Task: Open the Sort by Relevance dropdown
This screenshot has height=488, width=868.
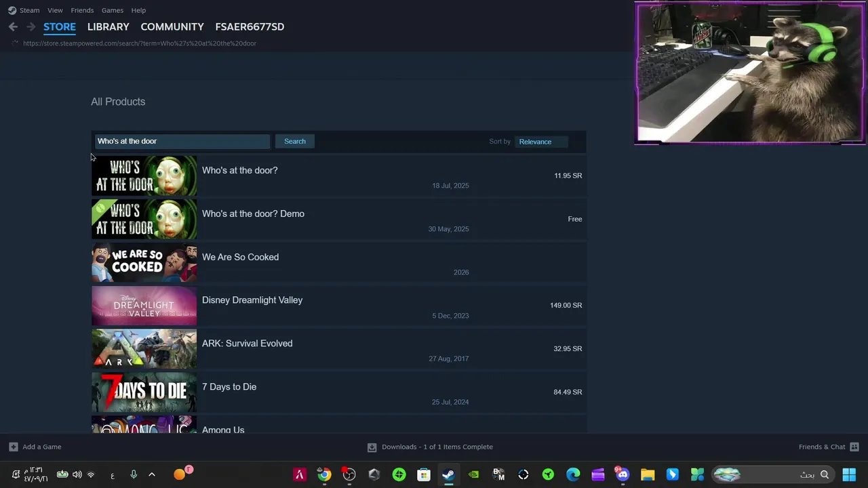Action: 542,142
